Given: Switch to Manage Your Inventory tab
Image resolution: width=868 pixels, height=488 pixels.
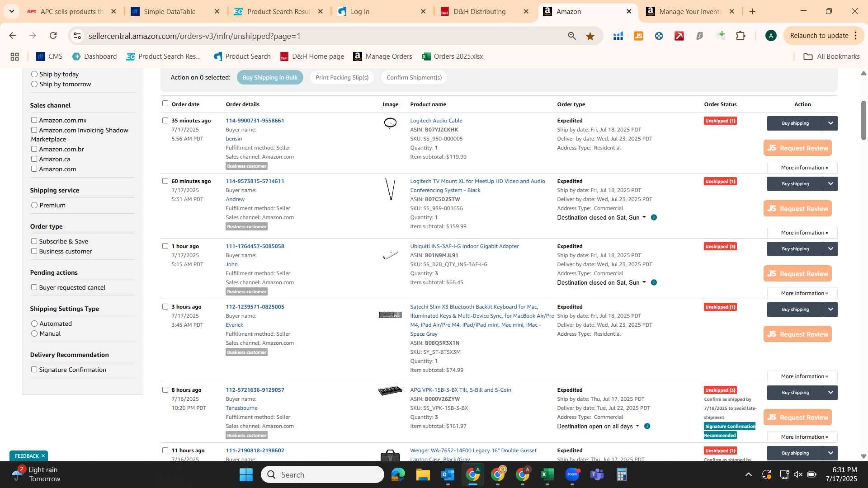Looking at the screenshot, I should tap(691, 11).
